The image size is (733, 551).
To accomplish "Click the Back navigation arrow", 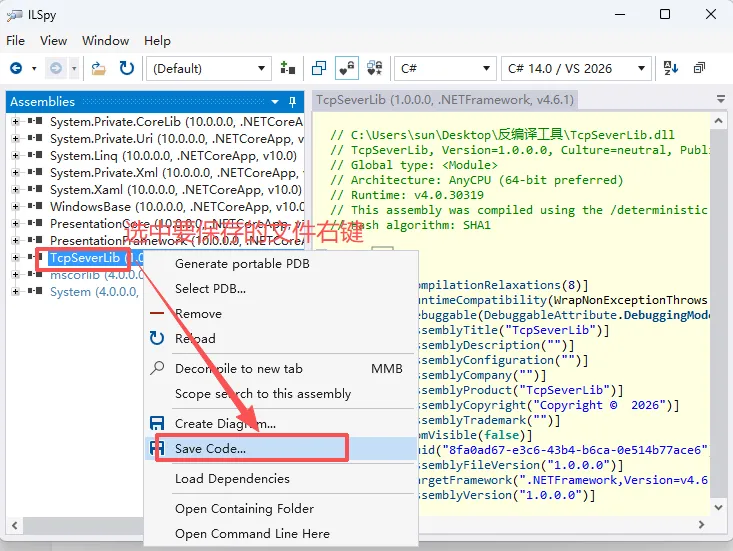I will click(16, 68).
